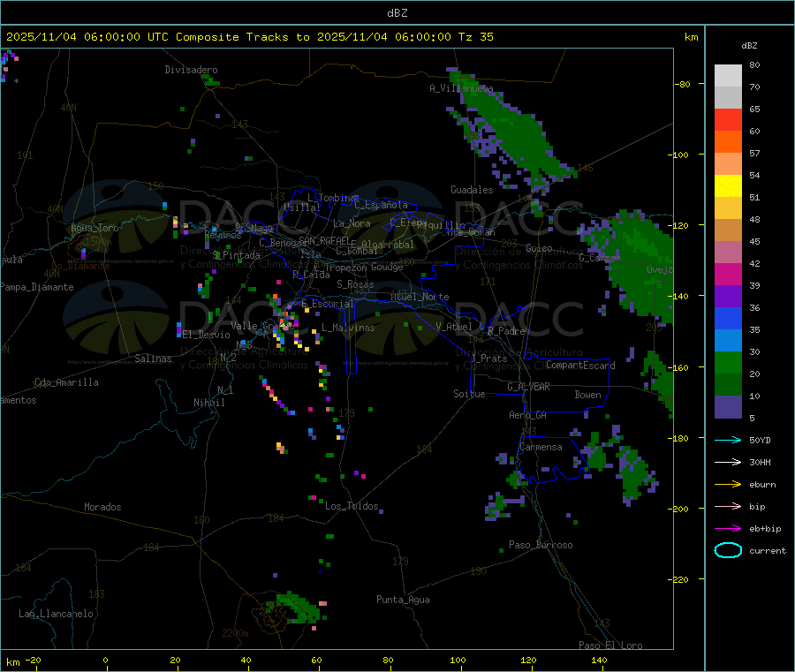Click the diagonal storm track near Nihuil
Image resolution: width=795 pixels, height=672 pixels.
click(276, 396)
